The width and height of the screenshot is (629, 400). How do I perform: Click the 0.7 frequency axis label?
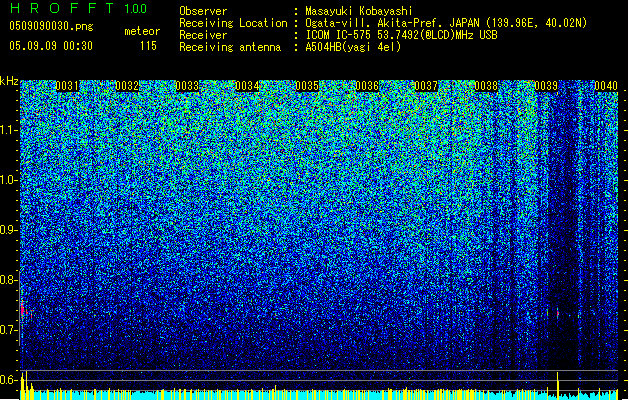pyautogui.click(x=9, y=330)
